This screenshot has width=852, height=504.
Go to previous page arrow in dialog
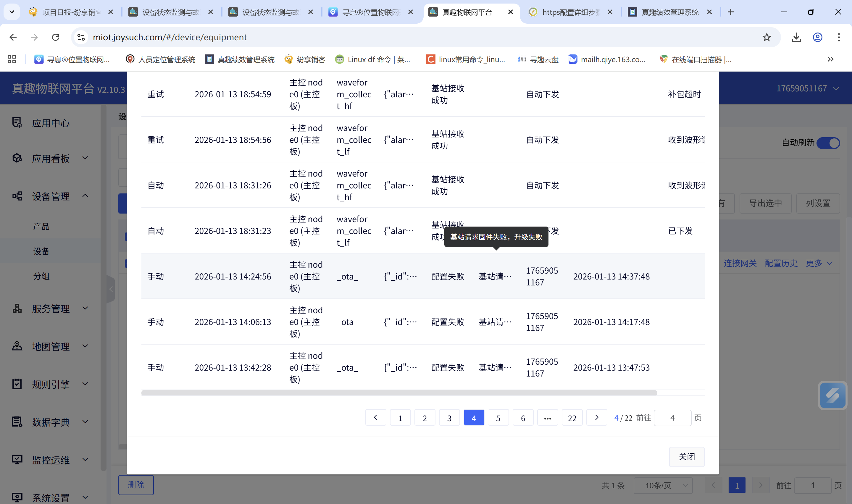(376, 417)
